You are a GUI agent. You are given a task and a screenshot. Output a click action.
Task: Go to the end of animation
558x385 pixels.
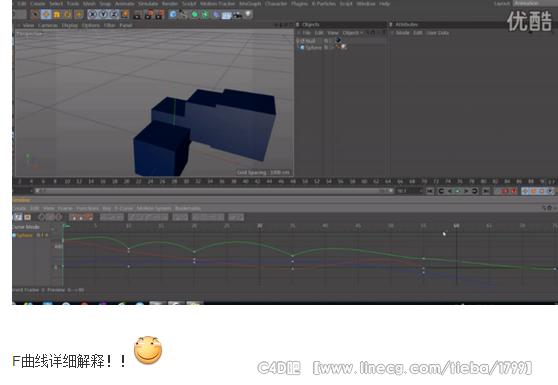(x=486, y=191)
